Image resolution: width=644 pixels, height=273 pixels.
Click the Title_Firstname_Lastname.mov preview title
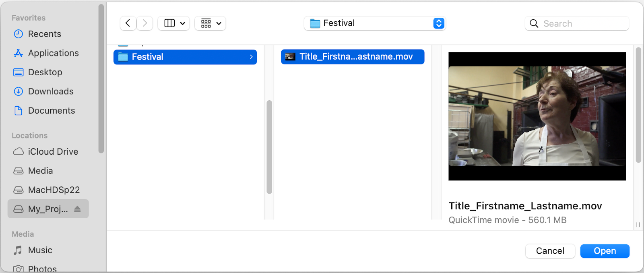pos(525,206)
